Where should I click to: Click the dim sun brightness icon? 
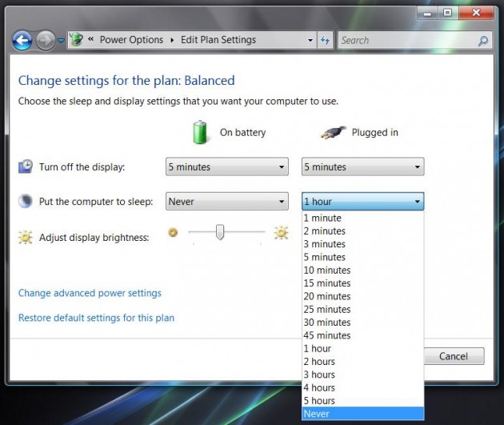pos(173,232)
